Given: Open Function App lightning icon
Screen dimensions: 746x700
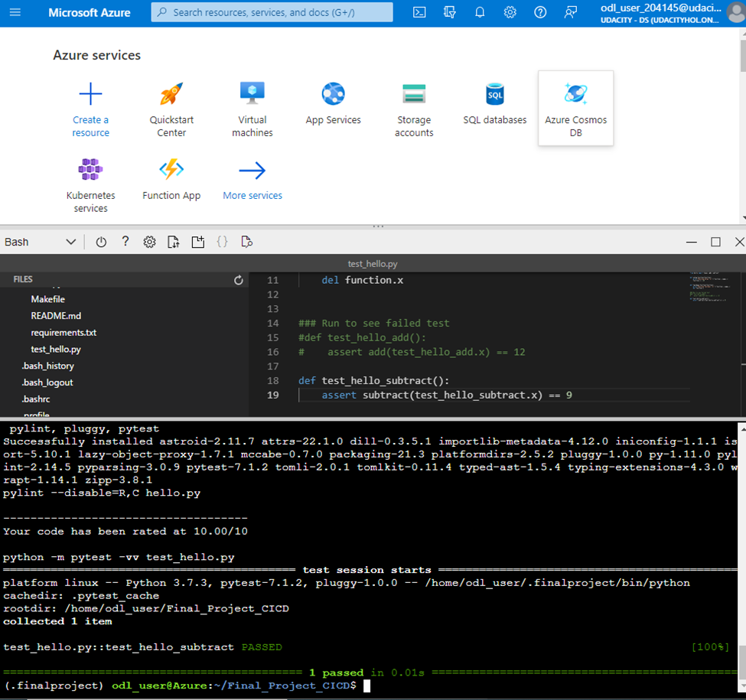Looking at the screenshot, I should [171, 169].
